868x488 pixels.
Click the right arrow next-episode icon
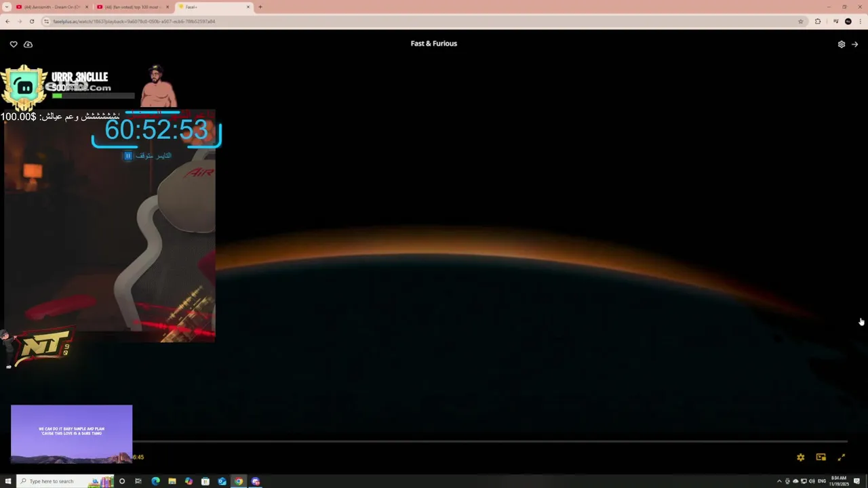pyautogui.click(x=854, y=44)
